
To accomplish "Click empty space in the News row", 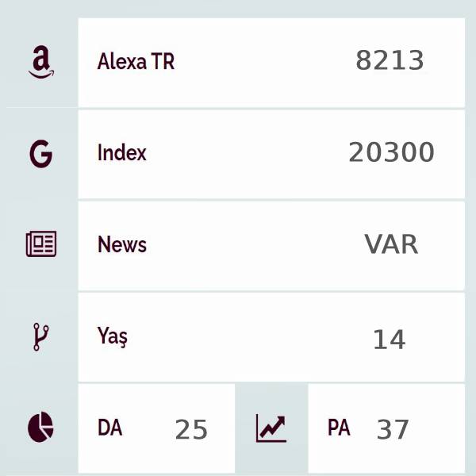I will (255, 246).
